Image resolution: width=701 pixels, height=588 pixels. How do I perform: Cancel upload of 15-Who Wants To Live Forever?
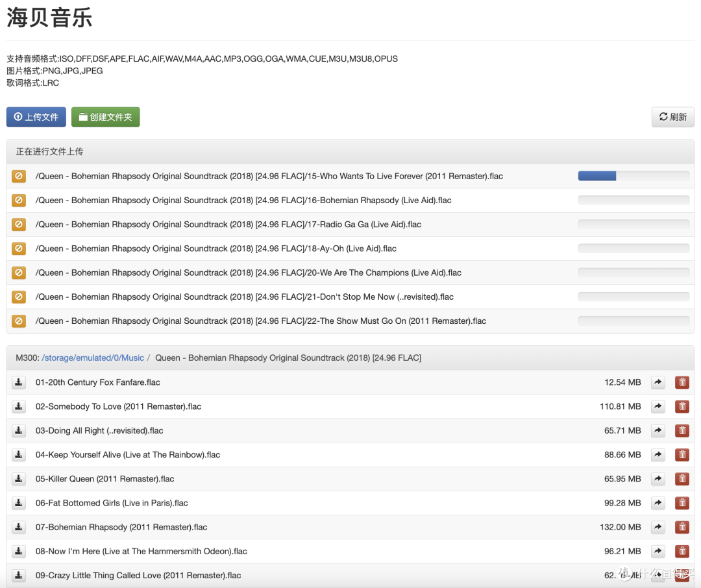19,176
